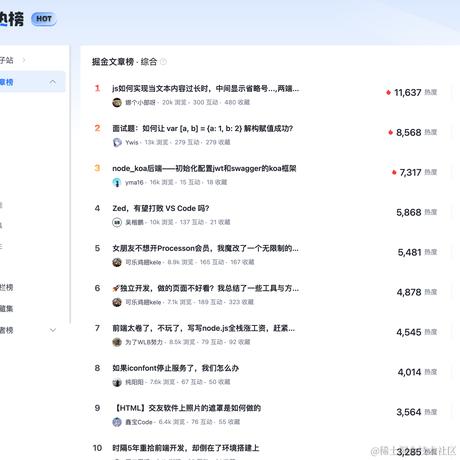Open 女朋友不想开Processon会员 article
This screenshot has height=460, width=460.
point(205,248)
